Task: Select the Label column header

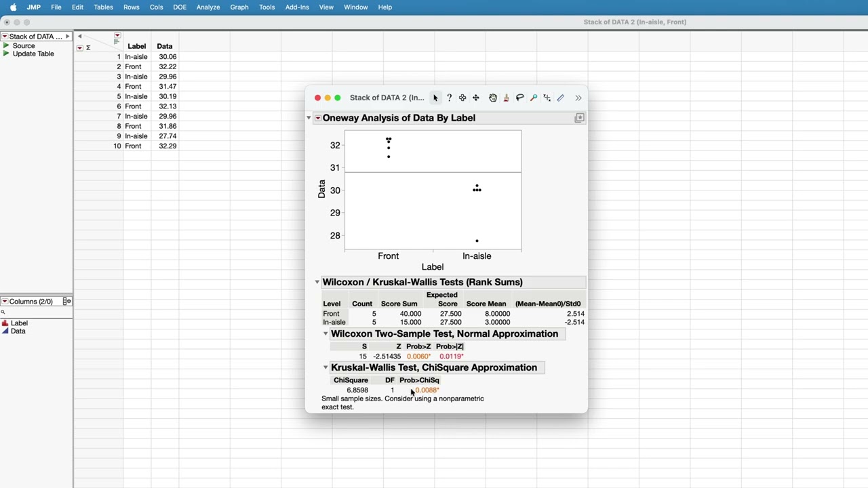Action: tap(137, 47)
